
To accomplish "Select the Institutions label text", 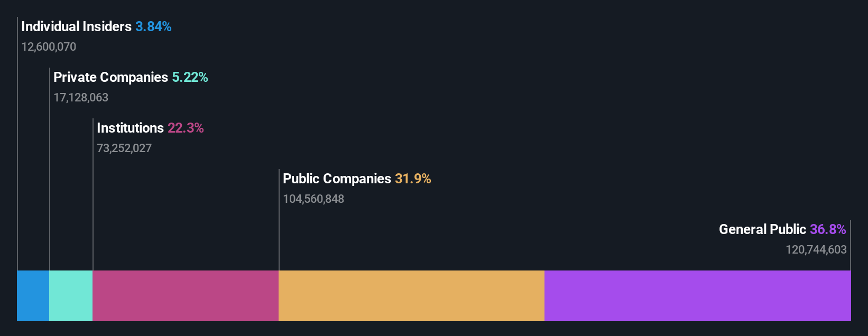I will tap(130, 128).
